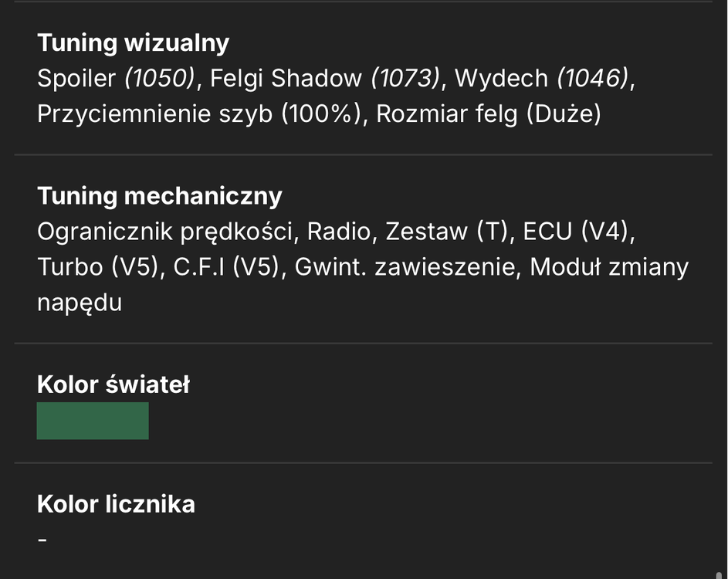Click the Zestaw (T) item
This screenshot has height=579, width=728.
click(448, 232)
